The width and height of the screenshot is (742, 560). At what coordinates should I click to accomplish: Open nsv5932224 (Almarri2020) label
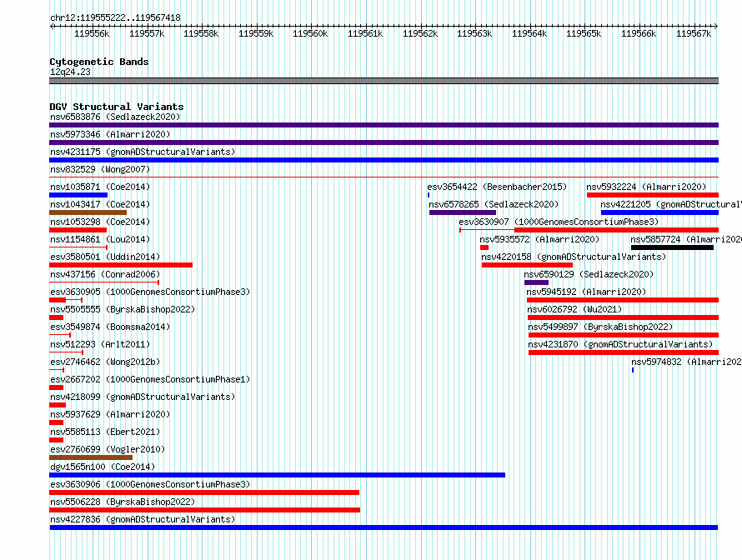[646, 187]
